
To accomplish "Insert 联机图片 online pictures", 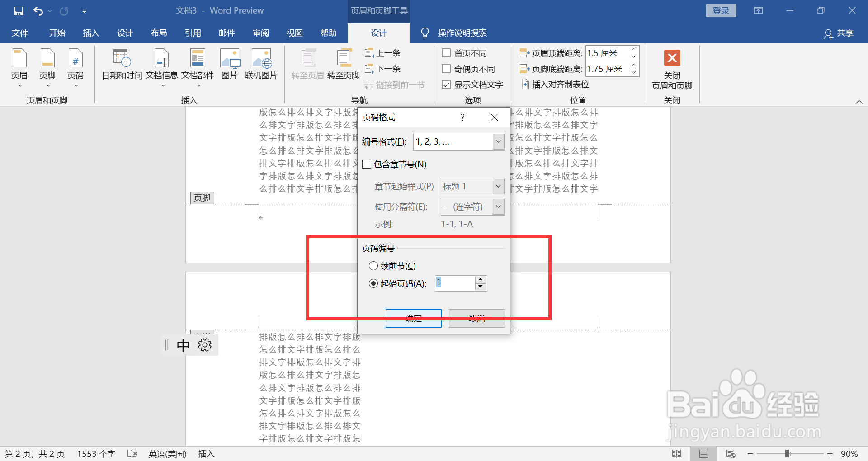I will (261, 65).
